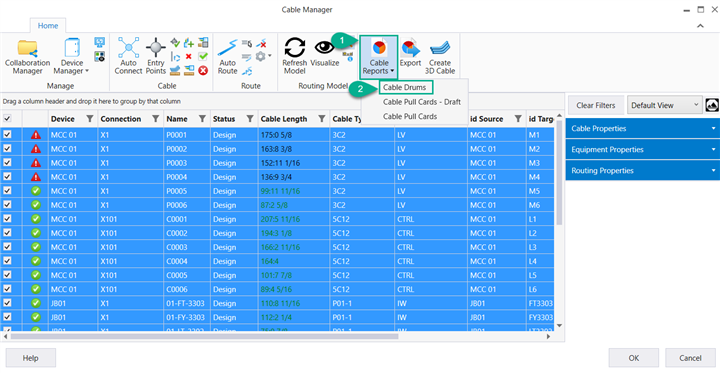Uncheck the checkbox for cable 01-FY-3303
Screen dimensions: 720x373
click(7, 317)
